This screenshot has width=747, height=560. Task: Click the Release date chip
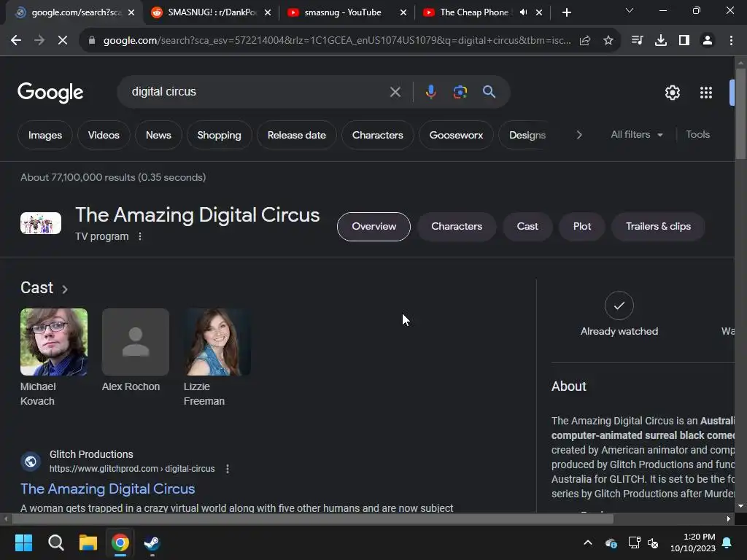coord(296,135)
